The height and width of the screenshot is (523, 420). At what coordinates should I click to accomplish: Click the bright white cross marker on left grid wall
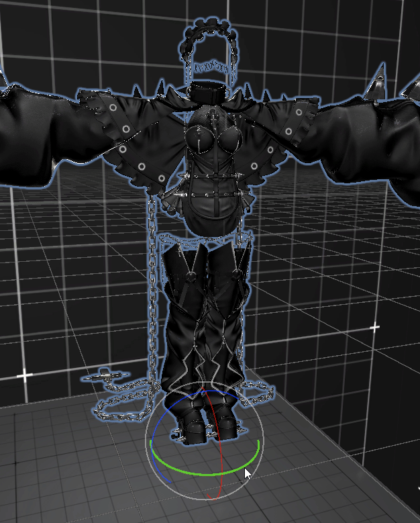pyautogui.click(x=25, y=375)
